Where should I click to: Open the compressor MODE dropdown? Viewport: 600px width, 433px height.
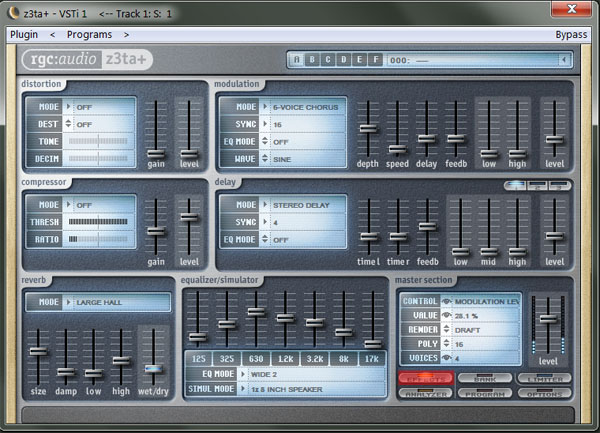pos(68,205)
